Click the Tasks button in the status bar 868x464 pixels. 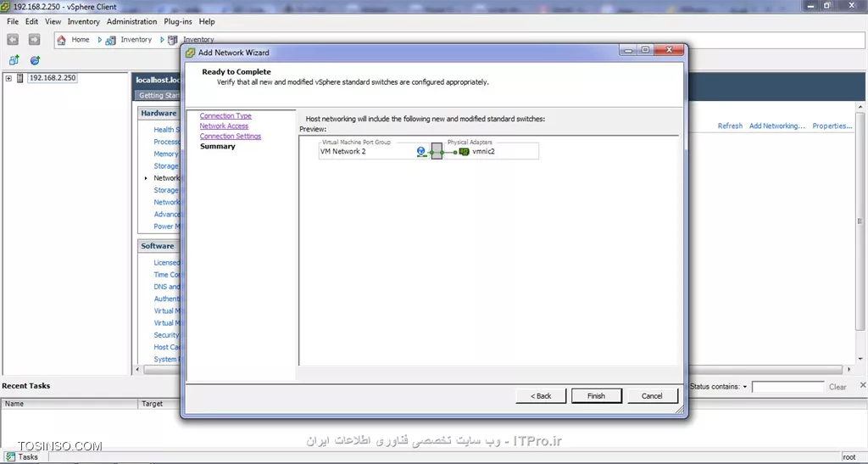(x=21, y=457)
